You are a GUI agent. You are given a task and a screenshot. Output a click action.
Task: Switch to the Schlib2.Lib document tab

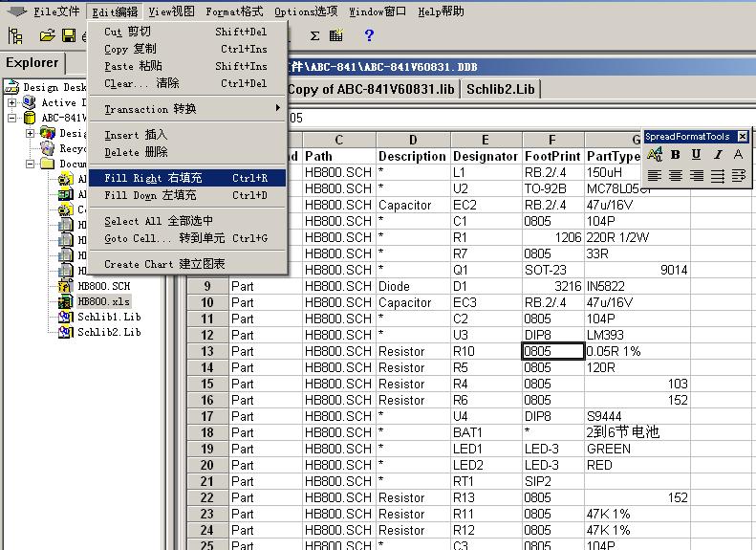(501, 89)
